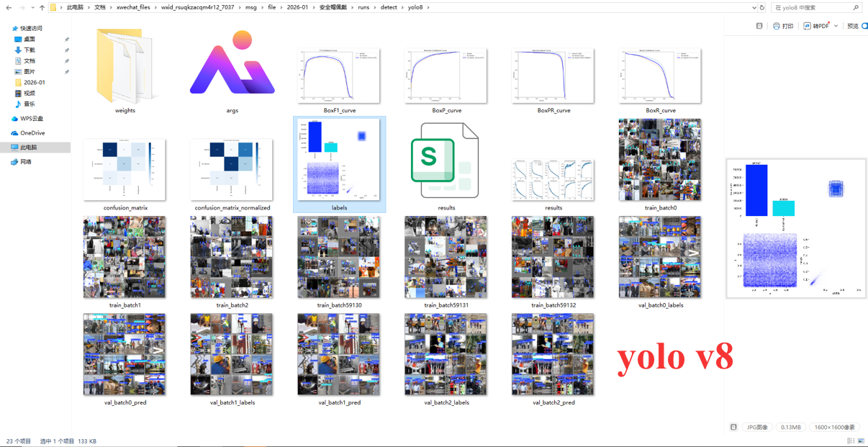
Task: Select the results spreadsheet file icon
Action: 445,160
